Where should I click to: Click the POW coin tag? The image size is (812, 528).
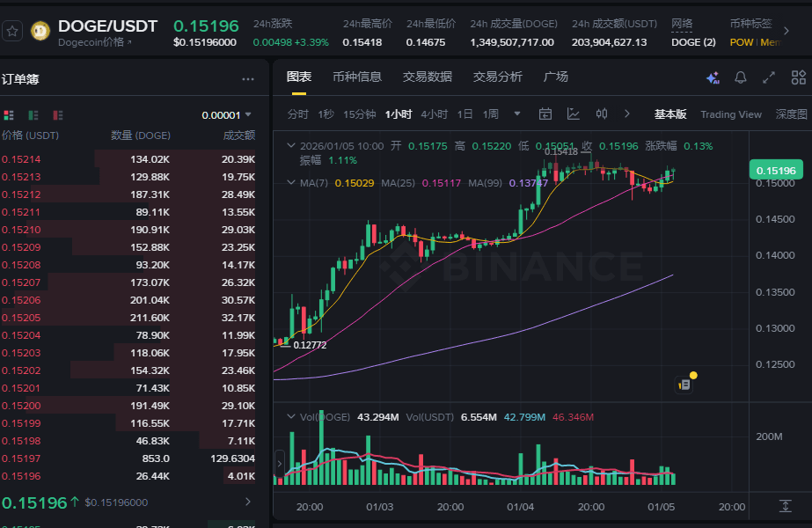click(741, 42)
